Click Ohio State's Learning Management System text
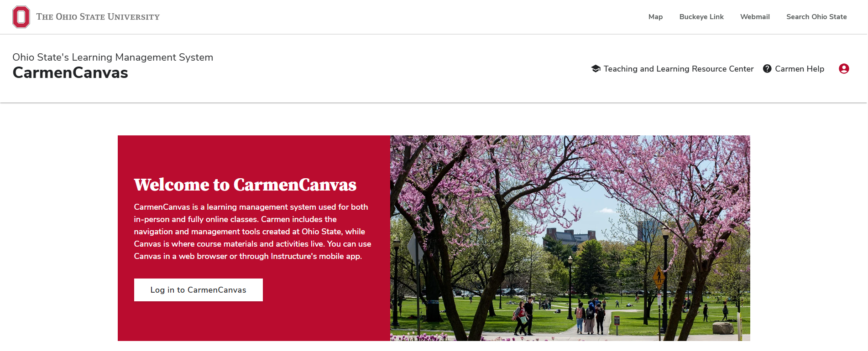Viewport: 868px width, 351px height. coord(113,57)
